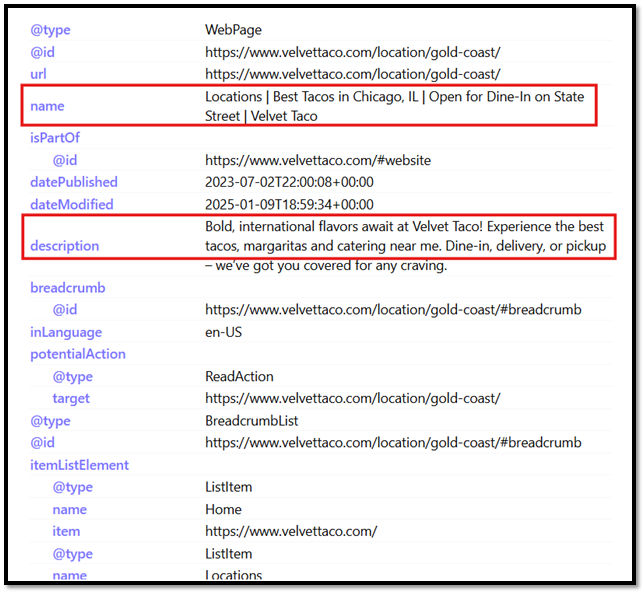This screenshot has width=644, height=594.
Task: Select the ReadAction type value
Action: pos(239,376)
